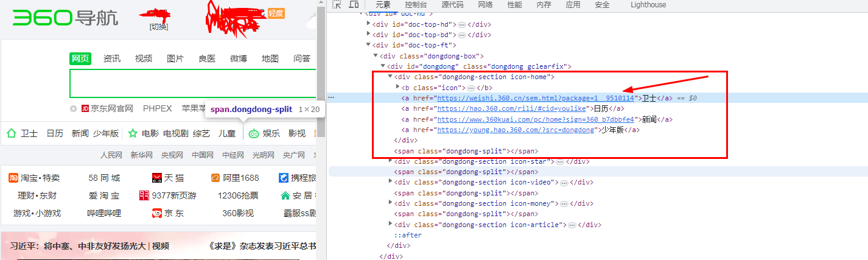Click the young.hao.360.com href link in DOM

coord(516,130)
